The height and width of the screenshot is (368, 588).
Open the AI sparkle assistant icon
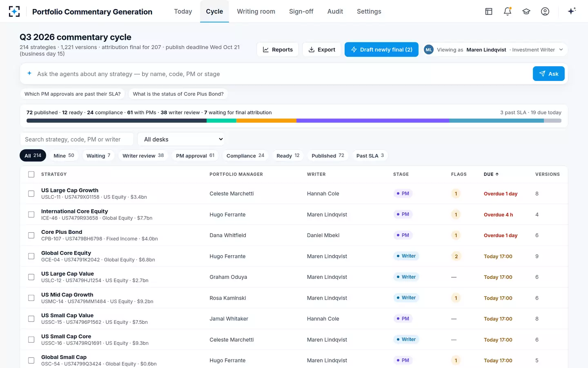coord(572,11)
